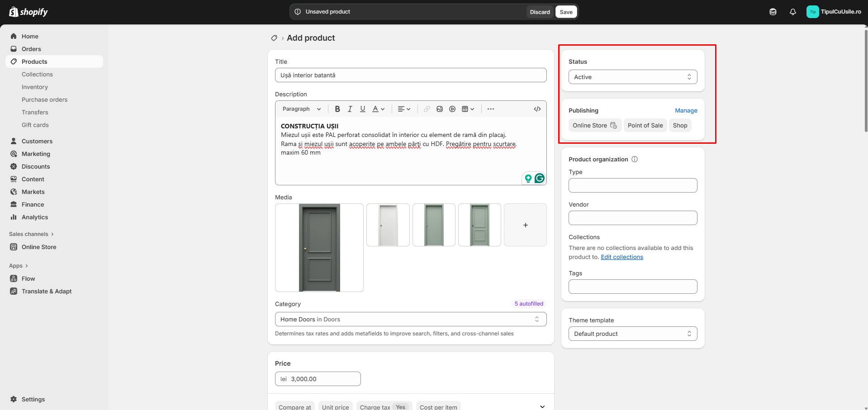This screenshot has width=868, height=410.
Task: Expand the Sales channels section
Action: coord(31,234)
